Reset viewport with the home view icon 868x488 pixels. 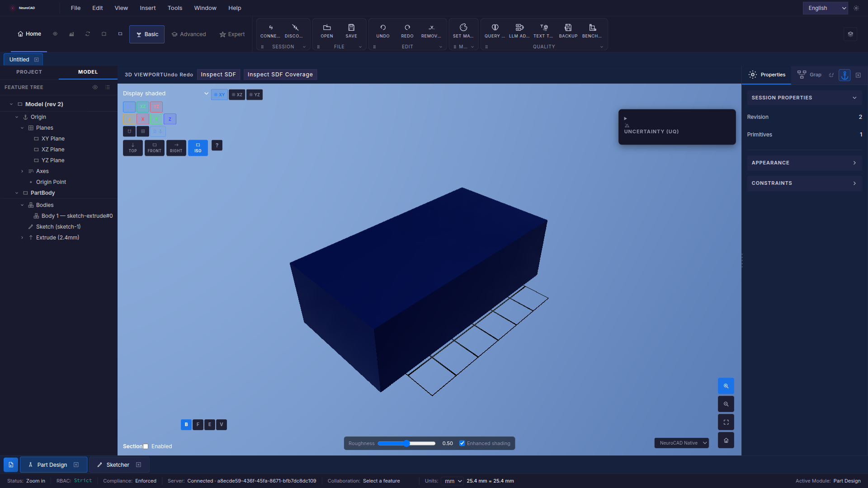(x=726, y=440)
